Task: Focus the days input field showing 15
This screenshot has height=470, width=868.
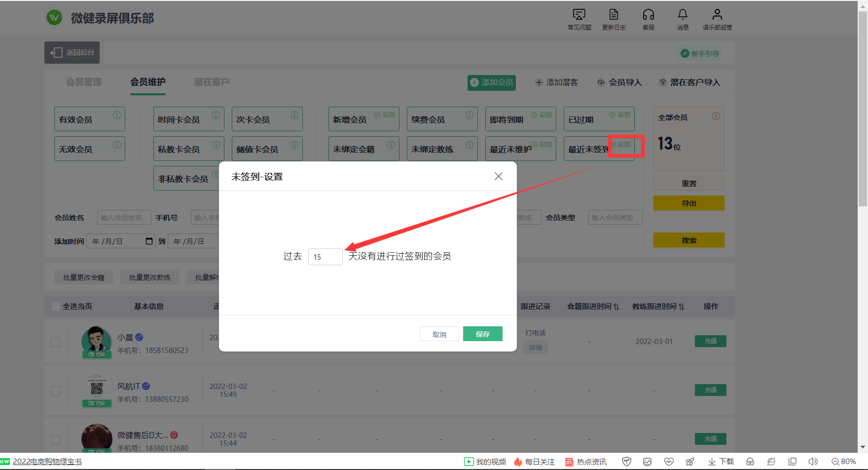Action: pos(325,257)
